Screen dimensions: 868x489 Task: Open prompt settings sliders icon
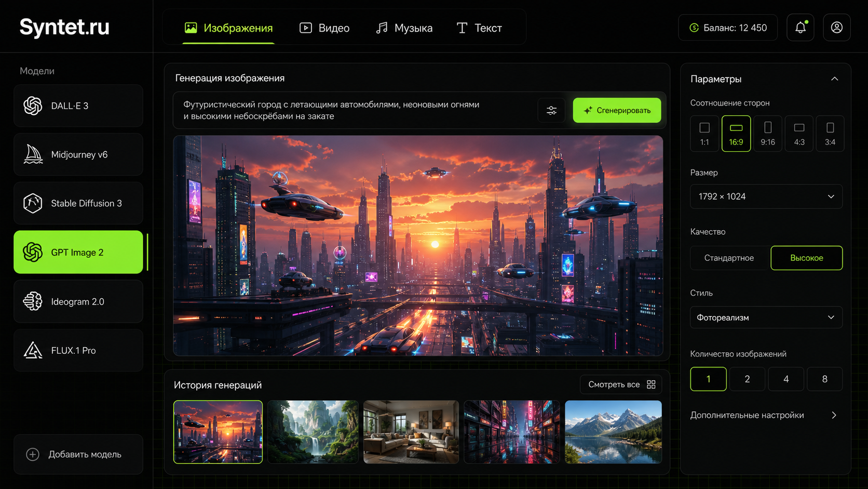coord(552,110)
